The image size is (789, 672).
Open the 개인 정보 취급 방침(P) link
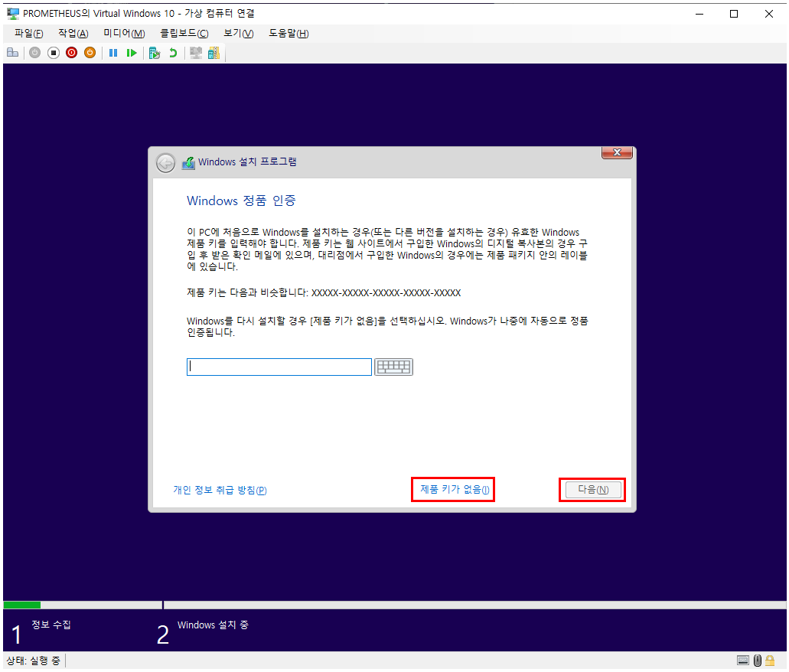220,491
